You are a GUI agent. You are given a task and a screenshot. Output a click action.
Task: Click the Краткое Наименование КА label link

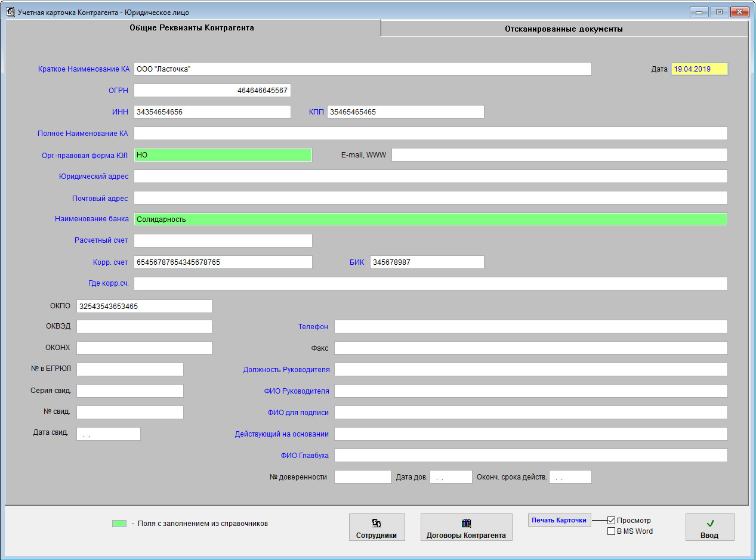84,69
